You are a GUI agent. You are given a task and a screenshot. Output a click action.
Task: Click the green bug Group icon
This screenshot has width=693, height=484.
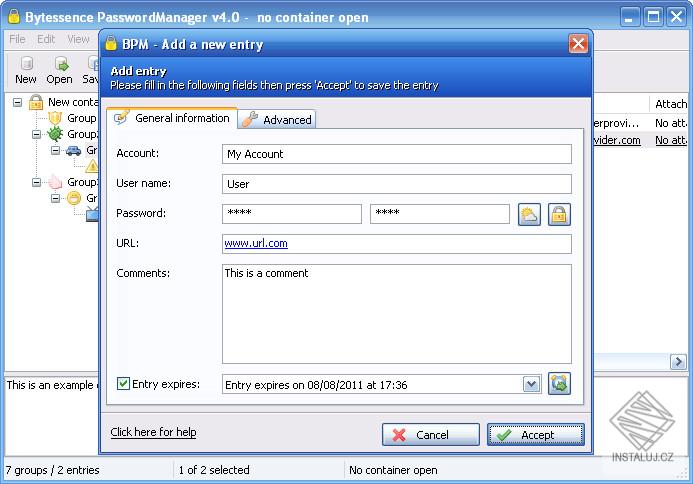point(55,134)
